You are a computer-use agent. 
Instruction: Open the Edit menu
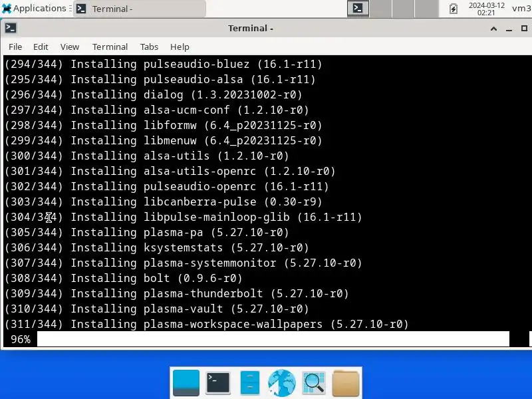(x=41, y=47)
